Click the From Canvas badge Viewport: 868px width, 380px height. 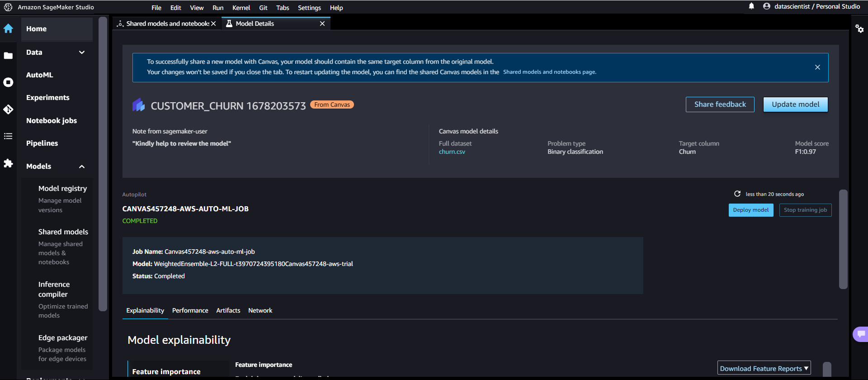[332, 104]
